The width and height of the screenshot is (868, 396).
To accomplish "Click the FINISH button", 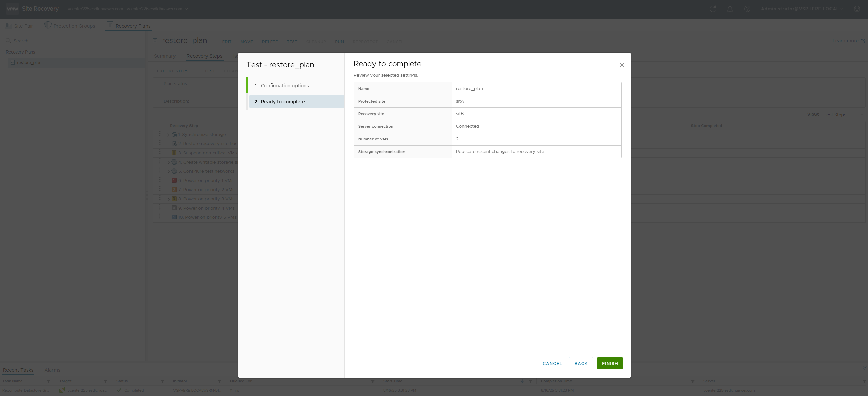I will [x=610, y=363].
